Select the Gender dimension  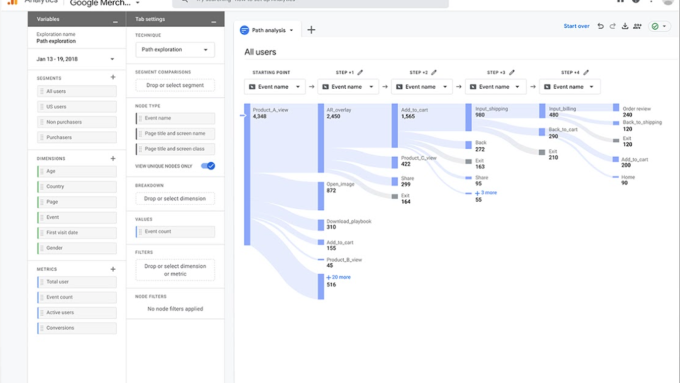[77, 248]
